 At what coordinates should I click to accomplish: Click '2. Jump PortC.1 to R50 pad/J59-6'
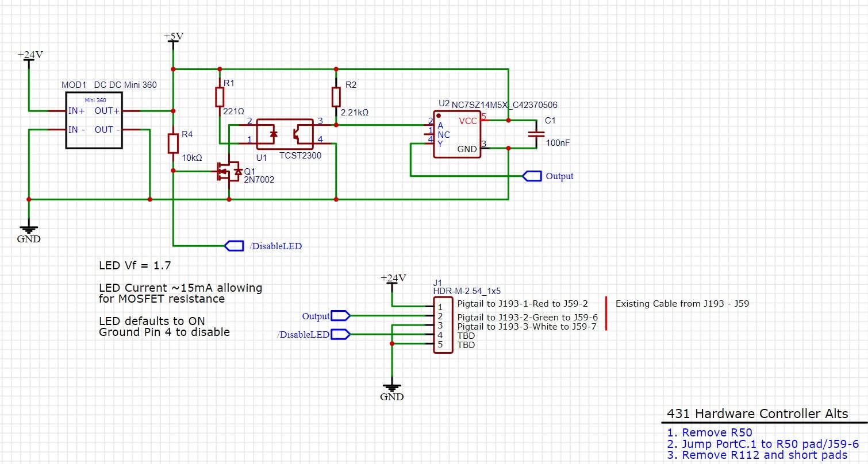(763, 444)
